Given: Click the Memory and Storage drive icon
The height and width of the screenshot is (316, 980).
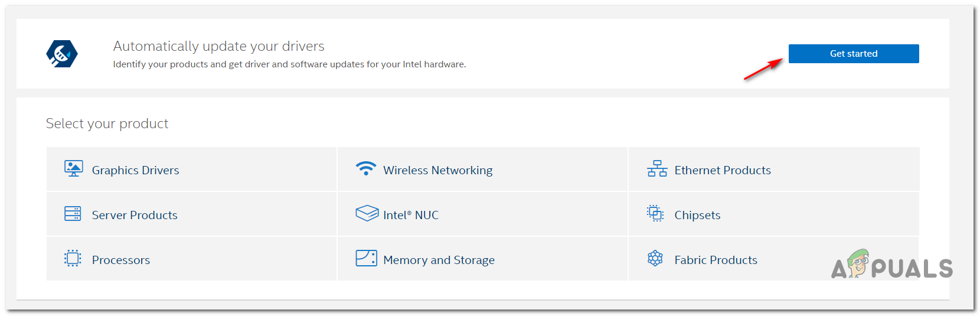Looking at the screenshot, I should 366,259.
